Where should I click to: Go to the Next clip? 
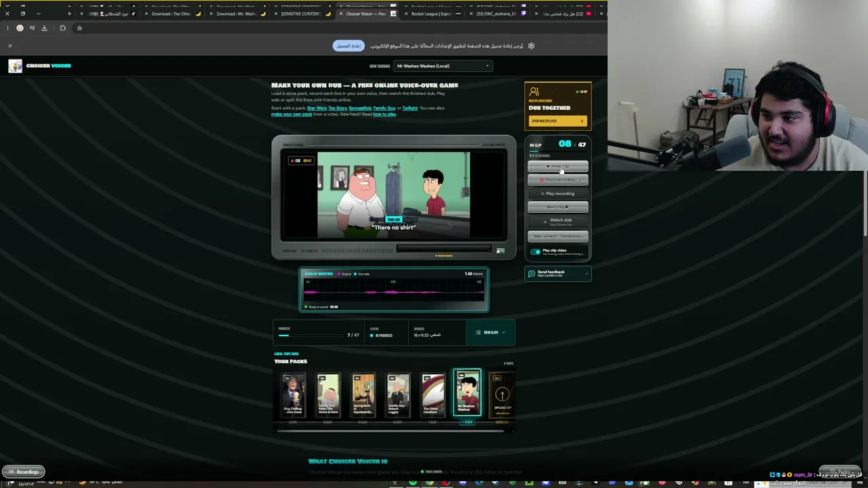558,207
